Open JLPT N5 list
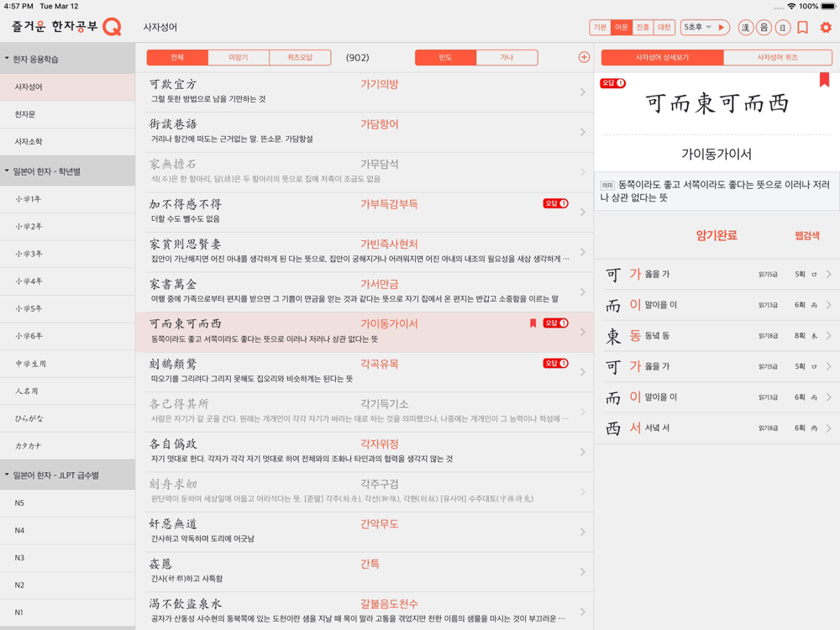The image size is (840, 630). click(67, 503)
